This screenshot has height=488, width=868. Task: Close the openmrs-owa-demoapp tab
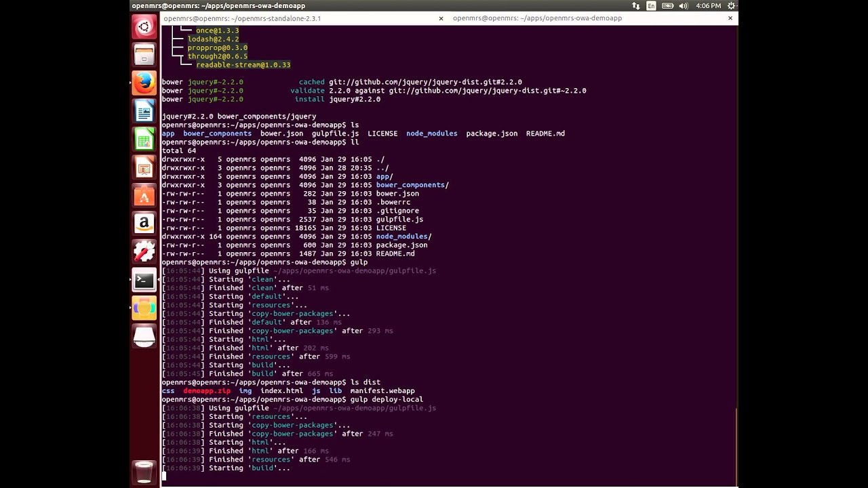pos(730,18)
